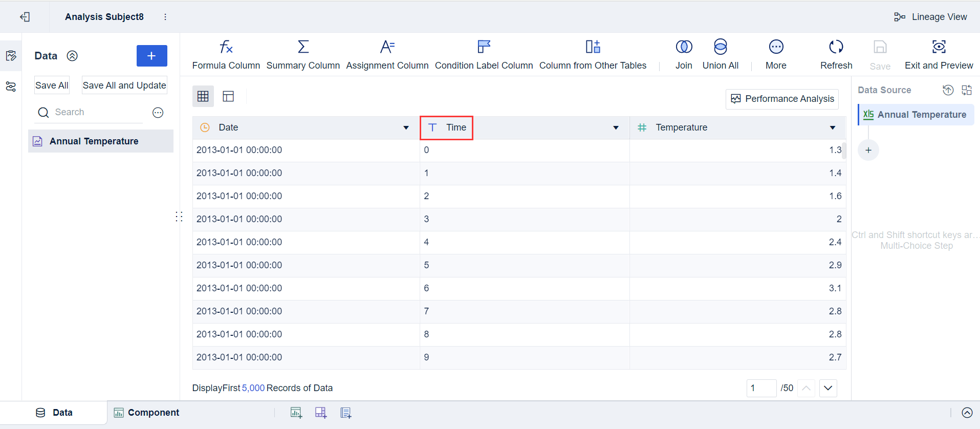Switch to the Component tab
This screenshot has height=429, width=980.
(147, 413)
